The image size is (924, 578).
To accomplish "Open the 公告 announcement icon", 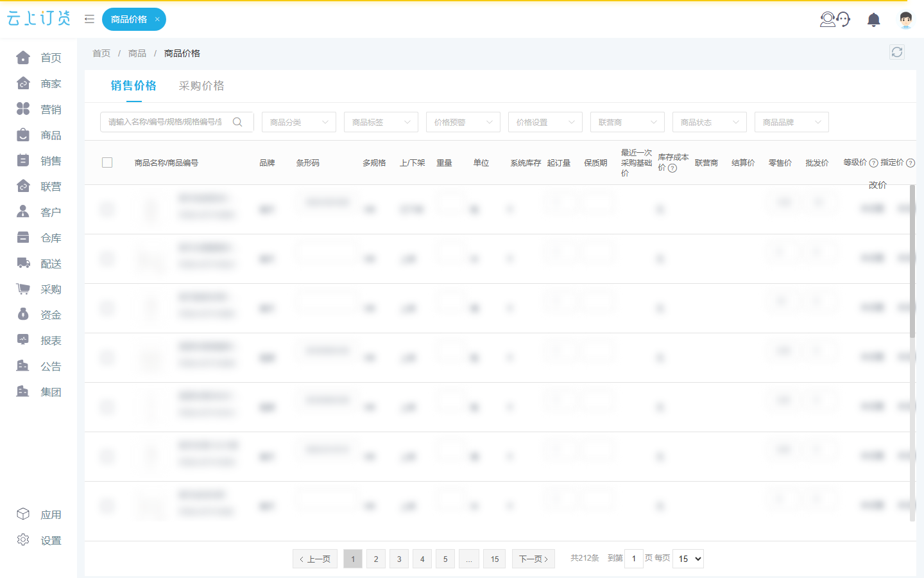I will 23,366.
